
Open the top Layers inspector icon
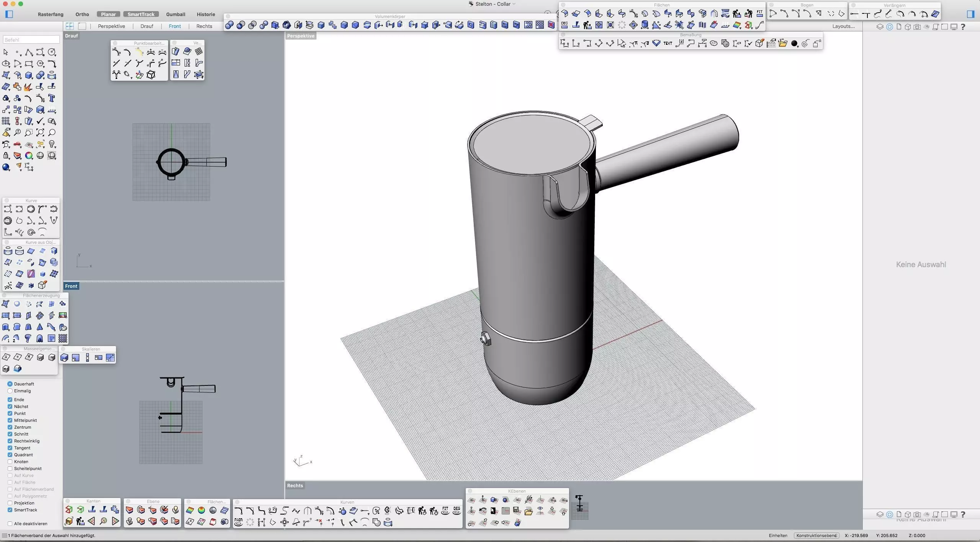tap(880, 27)
